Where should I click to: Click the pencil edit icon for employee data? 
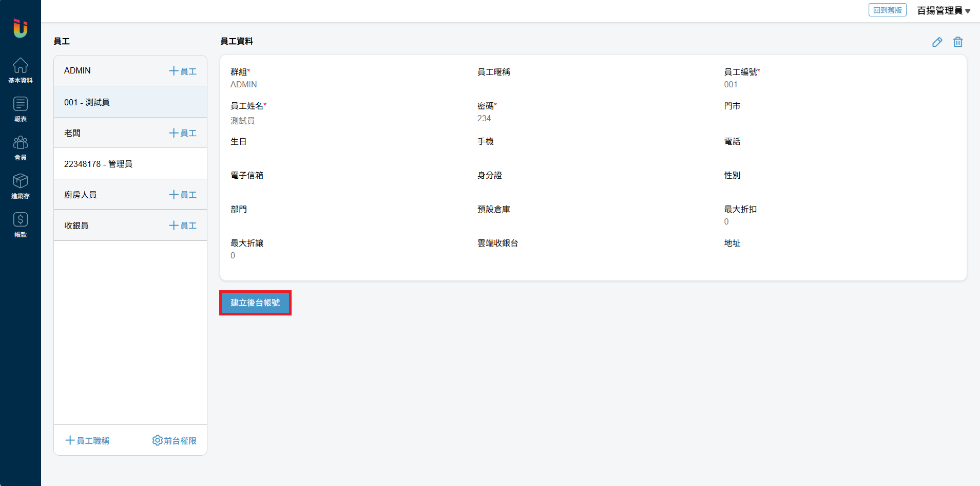tap(937, 42)
